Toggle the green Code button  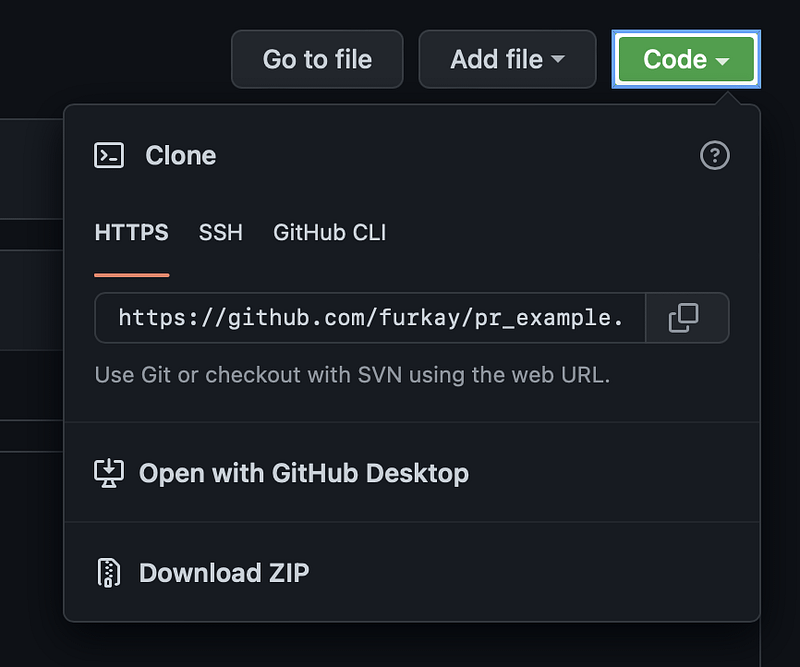pyautogui.click(x=685, y=60)
